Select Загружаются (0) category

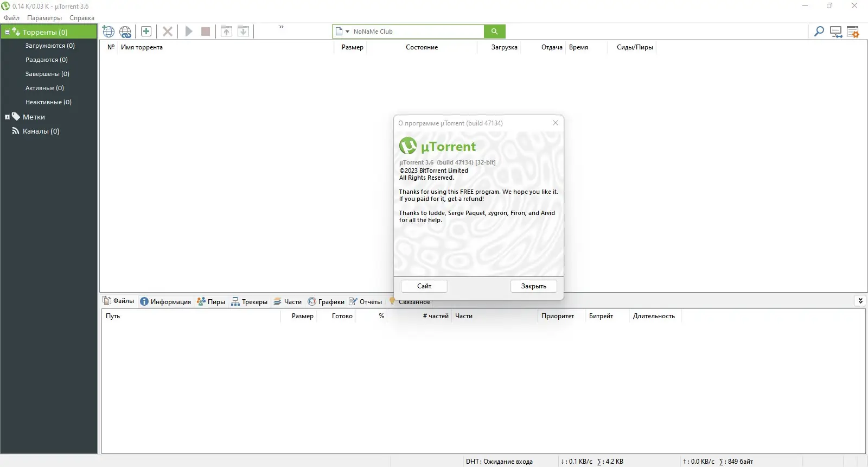[x=50, y=46]
